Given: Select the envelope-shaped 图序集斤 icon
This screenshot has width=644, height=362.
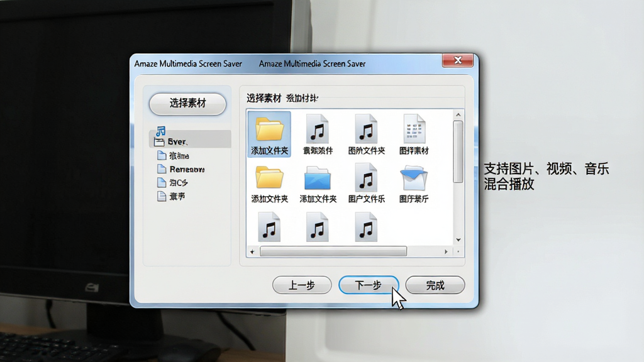Looking at the screenshot, I should click(414, 183).
